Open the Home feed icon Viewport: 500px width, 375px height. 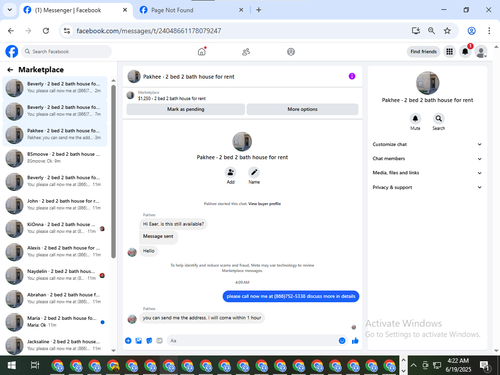click(x=202, y=52)
